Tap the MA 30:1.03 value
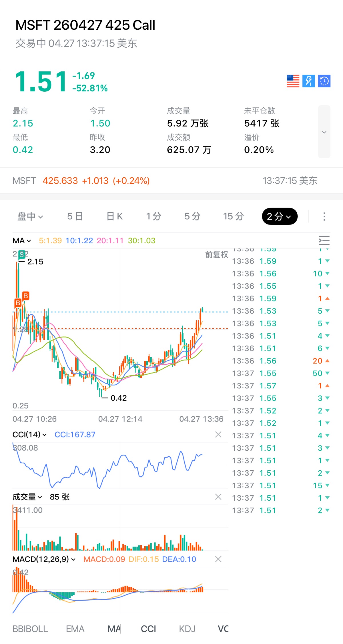 coord(141,241)
